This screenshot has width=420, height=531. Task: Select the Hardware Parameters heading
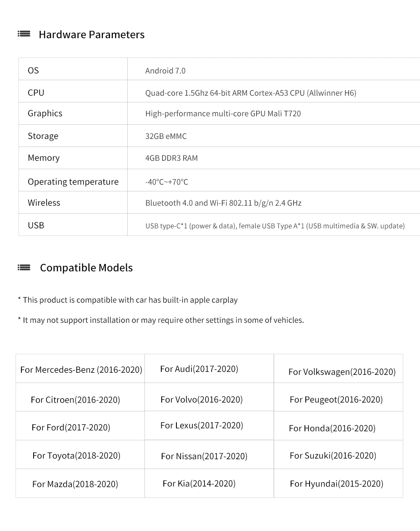pyautogui.click(x=92, y=34)
